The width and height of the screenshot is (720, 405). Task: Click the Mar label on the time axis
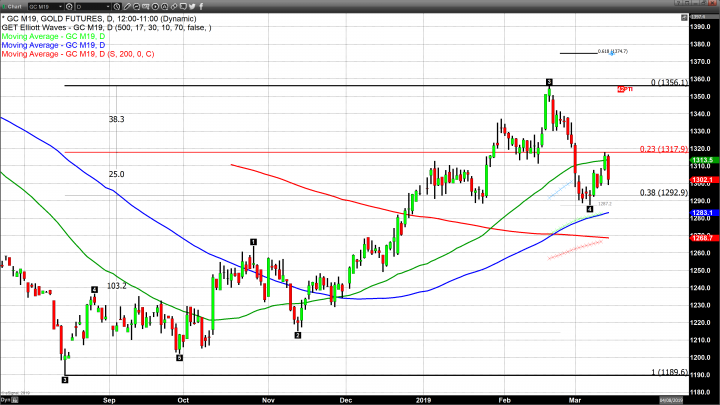tap(575, 400)
